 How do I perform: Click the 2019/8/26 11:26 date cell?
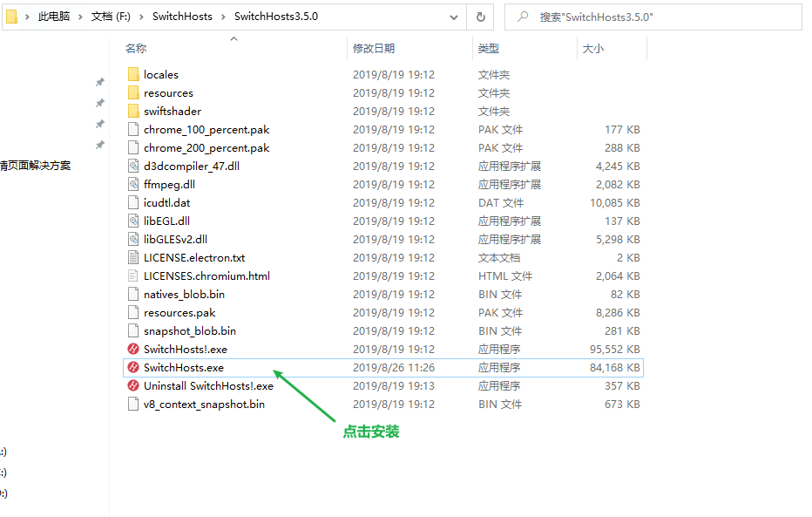pyautogui.click(x=394, y=367)
